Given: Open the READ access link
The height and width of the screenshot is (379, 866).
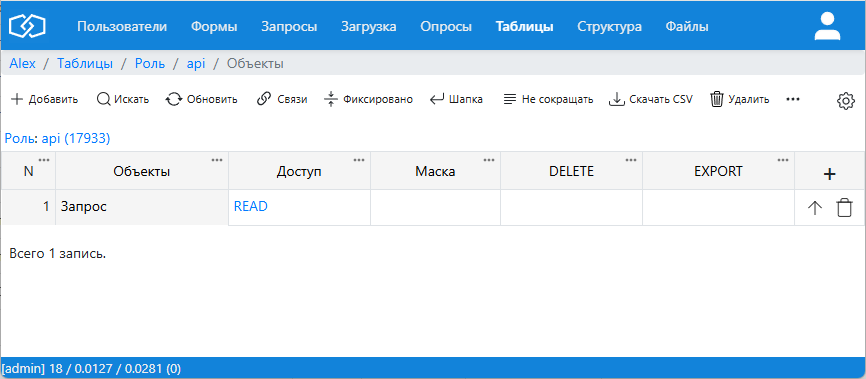Looking at the screenshot, I should pos(251,207).
